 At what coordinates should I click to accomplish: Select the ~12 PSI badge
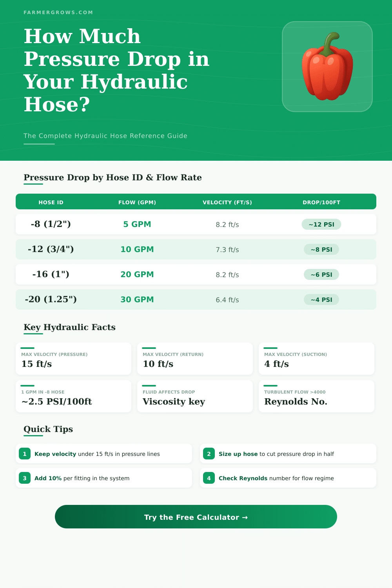coord(321,224)
